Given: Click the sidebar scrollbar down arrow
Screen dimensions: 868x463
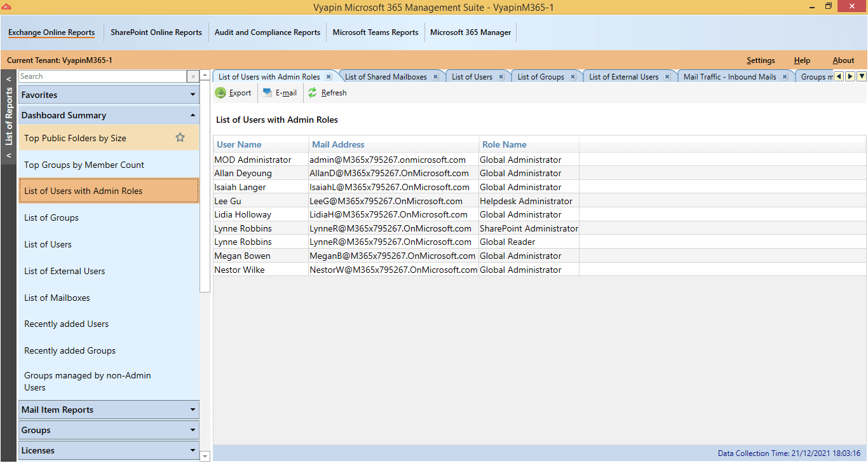Looking at the screenshot, I should coord(205,456).
